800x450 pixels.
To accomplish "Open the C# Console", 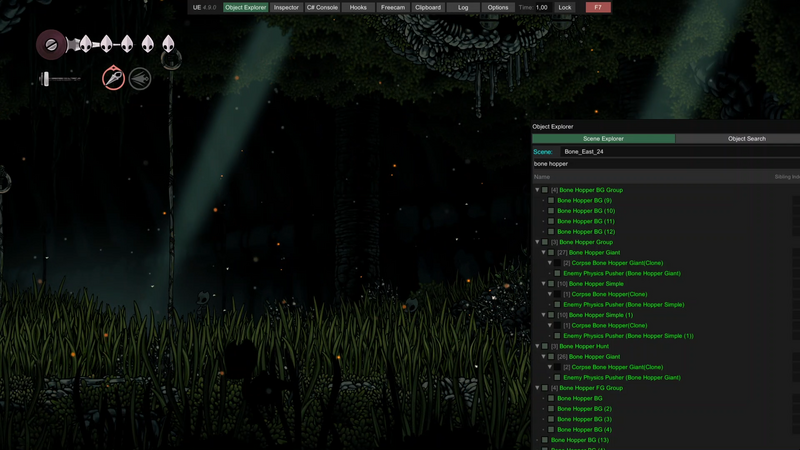I will [x=321, y=7].
